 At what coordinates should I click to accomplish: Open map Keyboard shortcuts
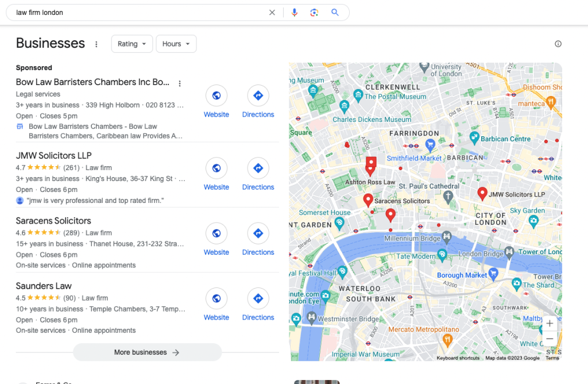tap(458, 358)
